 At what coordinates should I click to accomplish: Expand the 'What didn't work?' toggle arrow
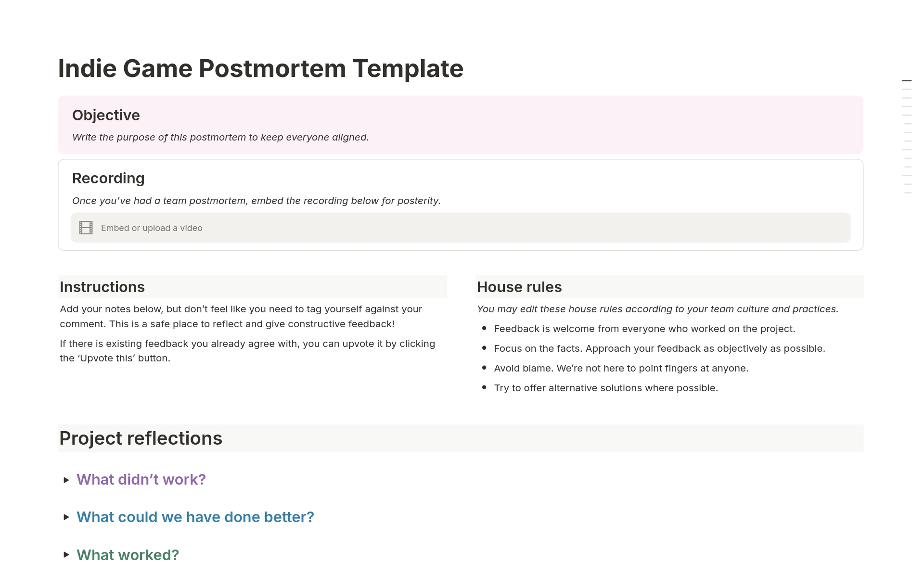pyautogui.click(x=66, y=480)
